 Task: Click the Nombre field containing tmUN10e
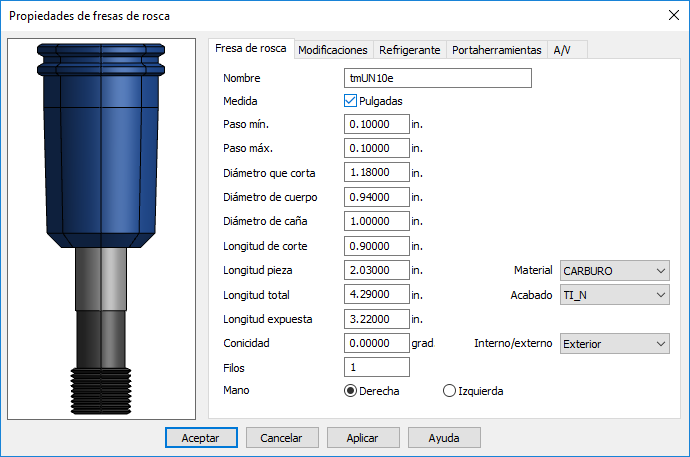click(x=438, y=78)
